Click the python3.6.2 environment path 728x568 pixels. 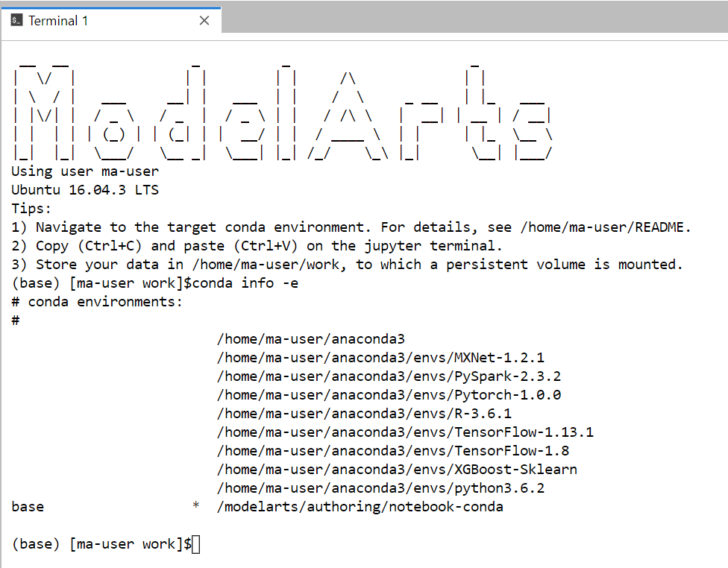pos(380,488)
